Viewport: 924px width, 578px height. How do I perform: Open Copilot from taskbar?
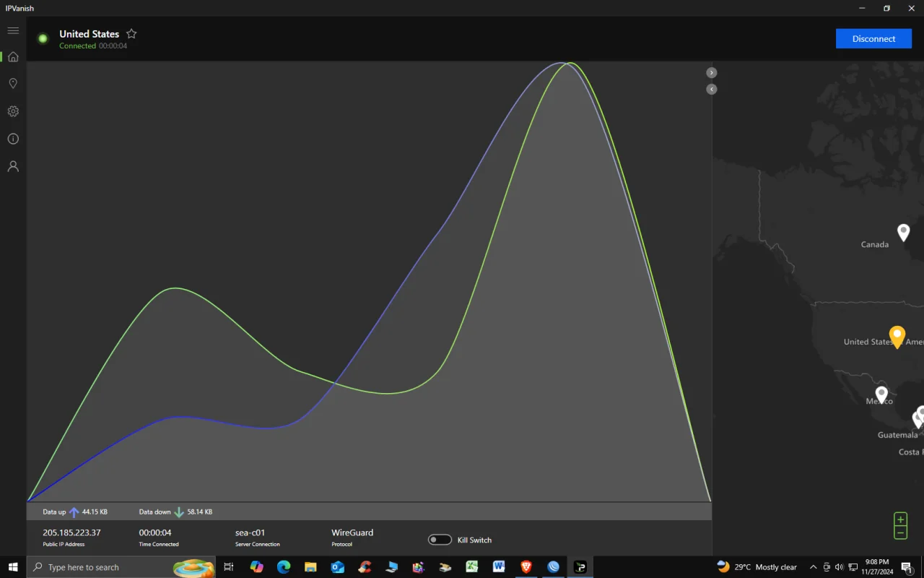click(256, 567)
